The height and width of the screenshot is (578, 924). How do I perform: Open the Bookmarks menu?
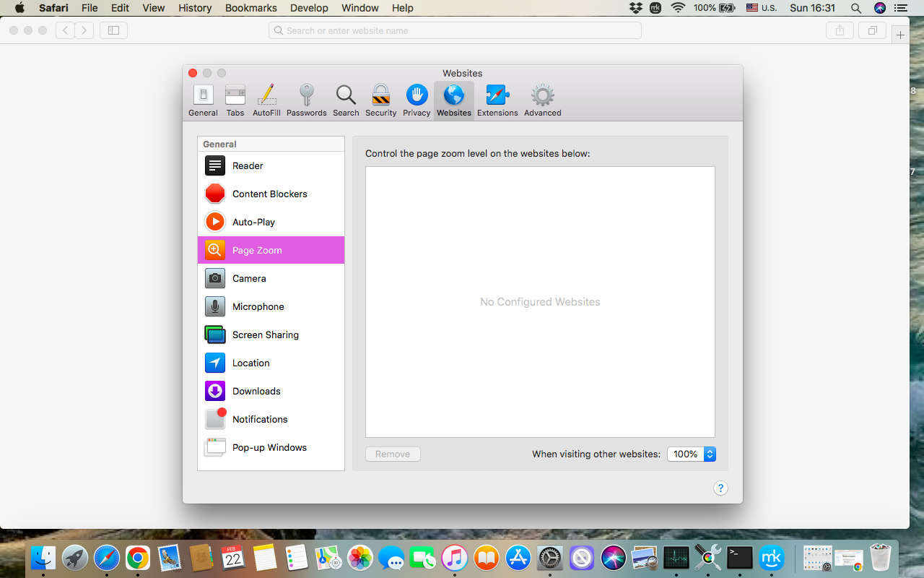click(250, 8)
